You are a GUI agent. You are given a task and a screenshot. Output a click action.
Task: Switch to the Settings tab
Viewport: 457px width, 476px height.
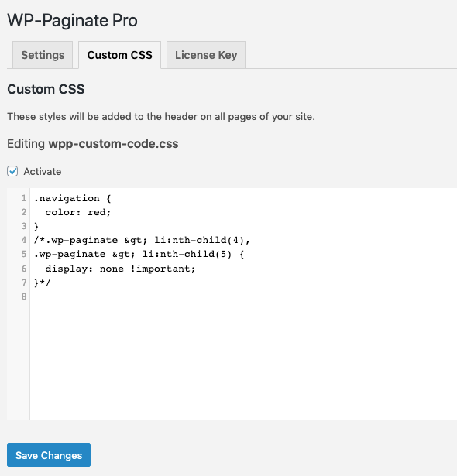tap(43, 55)
